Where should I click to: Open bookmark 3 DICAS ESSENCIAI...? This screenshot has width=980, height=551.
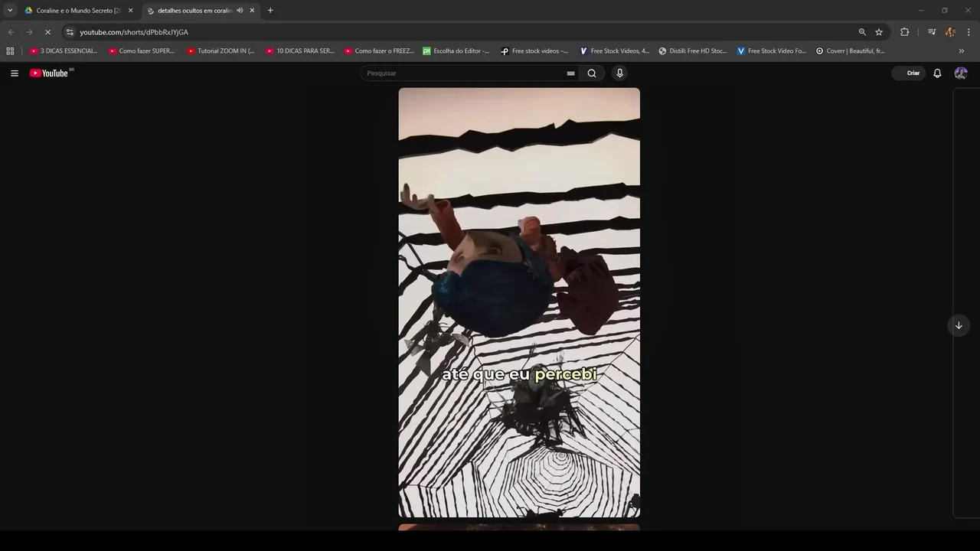[x=64, y=51]
